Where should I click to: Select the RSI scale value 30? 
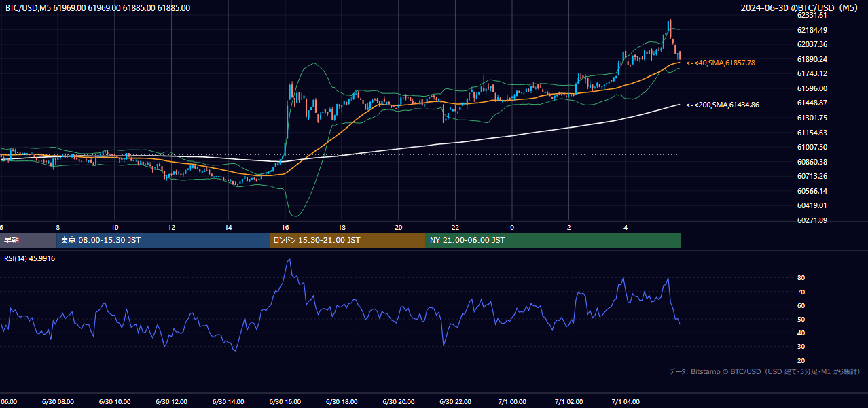[x=801, y=347]
